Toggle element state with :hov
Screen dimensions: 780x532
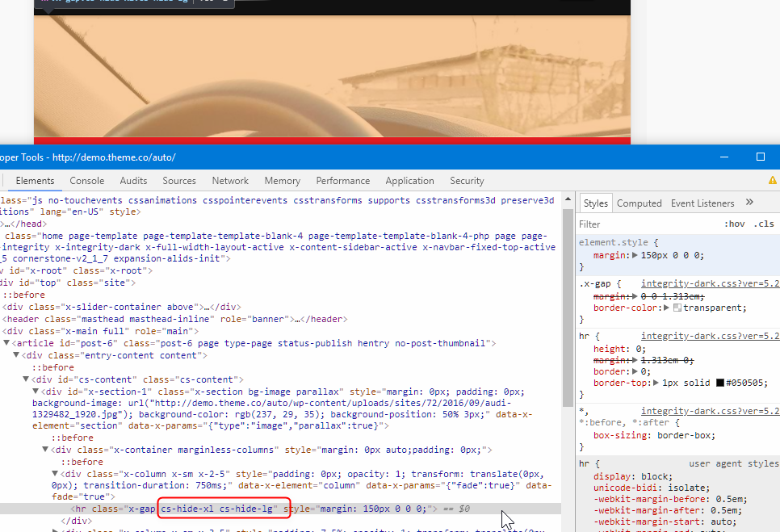(x=734, y=224)
